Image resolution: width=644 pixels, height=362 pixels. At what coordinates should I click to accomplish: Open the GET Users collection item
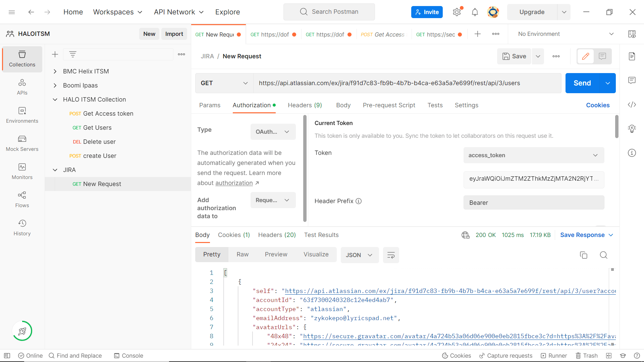(97, 128)
